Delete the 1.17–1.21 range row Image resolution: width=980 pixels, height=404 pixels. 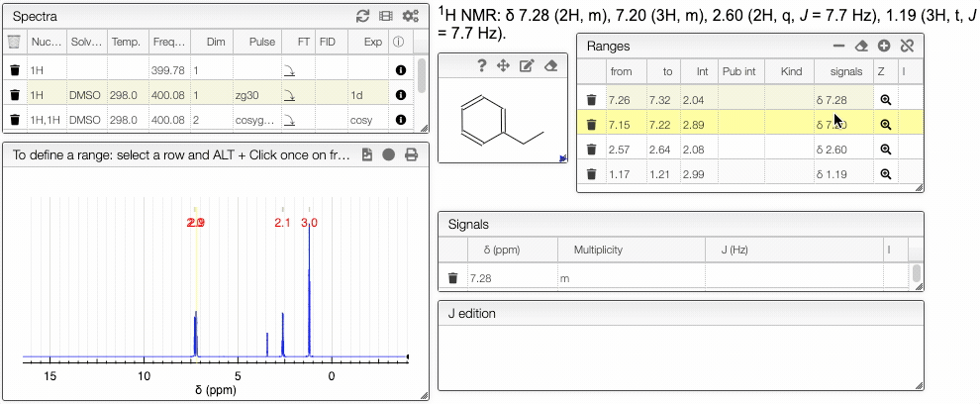tap(591, 174)
